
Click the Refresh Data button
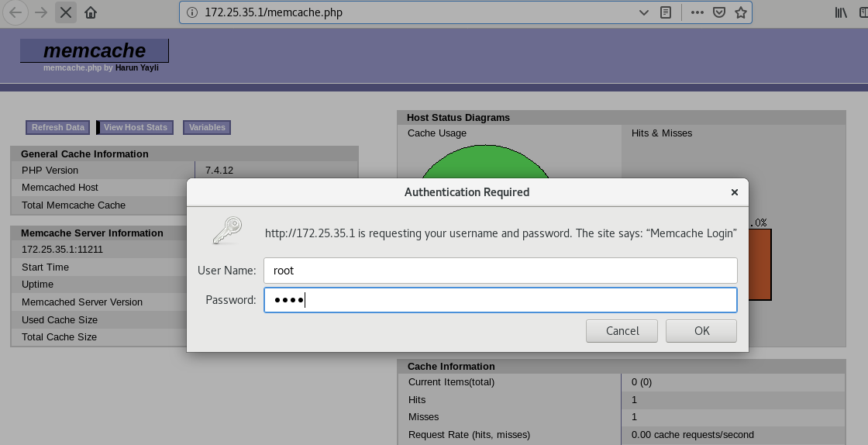[58, 127]
